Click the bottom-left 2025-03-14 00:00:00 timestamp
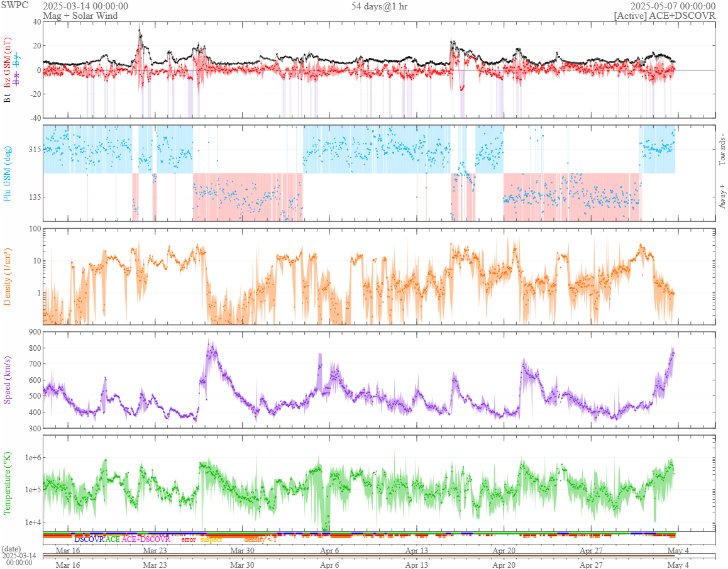Image resolution: width=728 pixels, height=569 pixels. pyautogui.click(x=19, y=559)
